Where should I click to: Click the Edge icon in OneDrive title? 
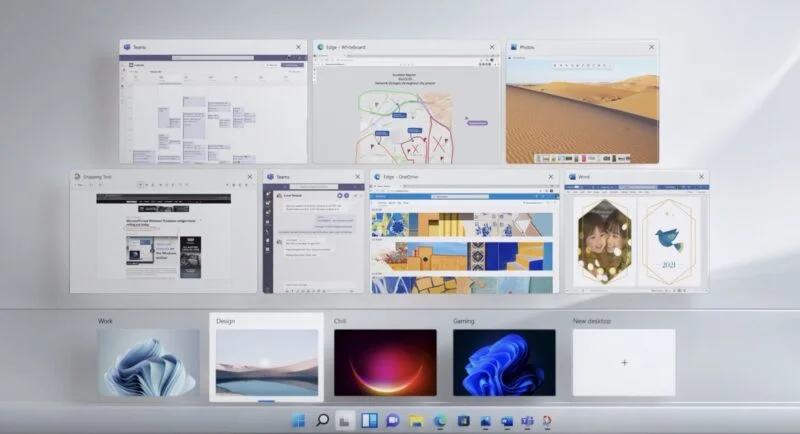click(x=377, y=176)
